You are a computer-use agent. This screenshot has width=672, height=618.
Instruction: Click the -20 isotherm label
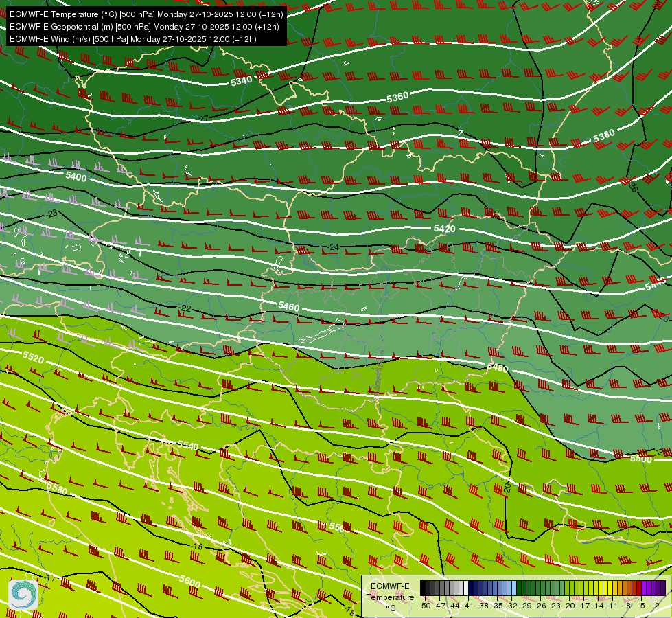[507, 488]
